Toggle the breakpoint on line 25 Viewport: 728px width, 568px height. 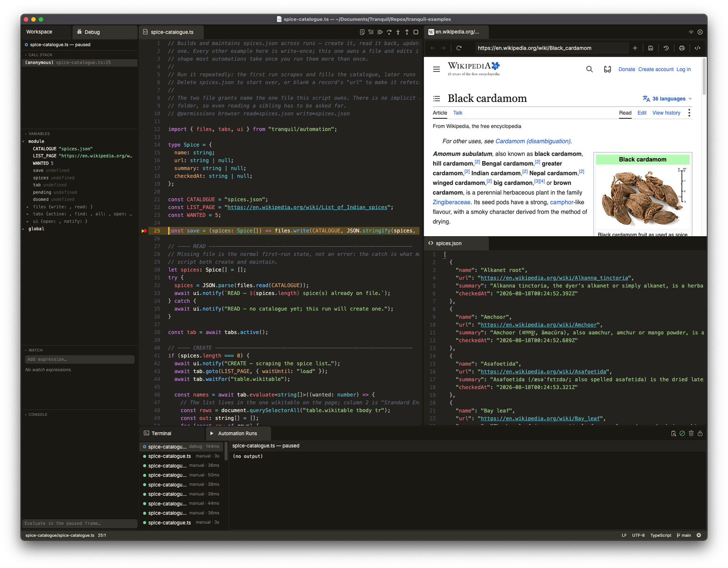click(144, 231)
